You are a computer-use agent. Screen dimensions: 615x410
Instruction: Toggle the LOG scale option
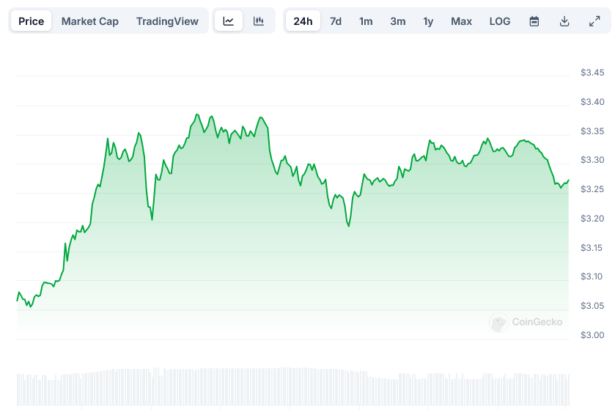pos(499,21)
